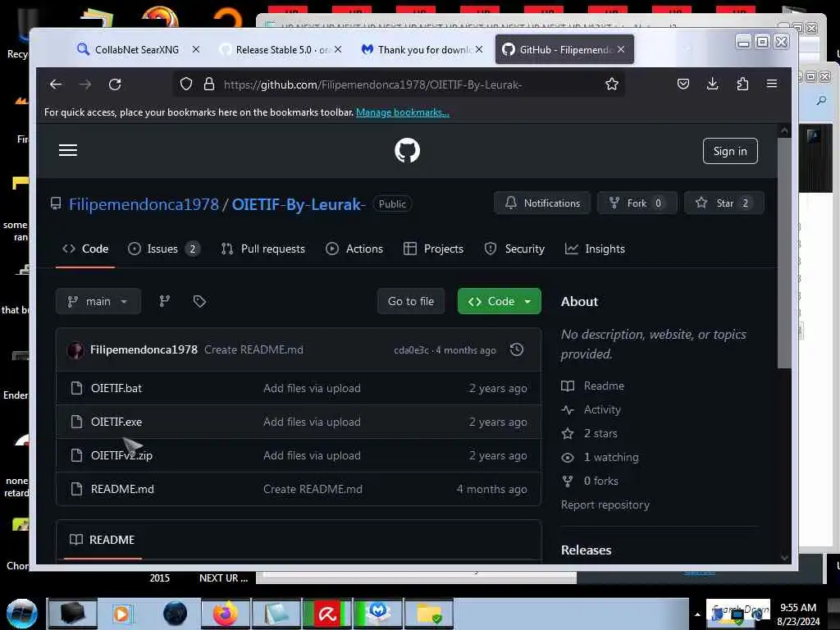This screenshot has height=630, width=840.
Task: Open the OIETIF-By-Leurak- repository link
Action: pos(299,204)
